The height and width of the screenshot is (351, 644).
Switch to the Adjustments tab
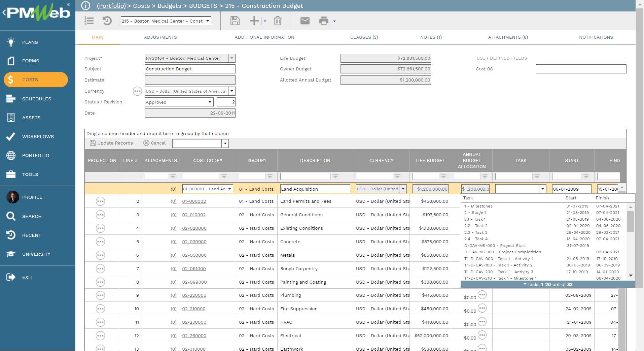(x=160, y=37)
